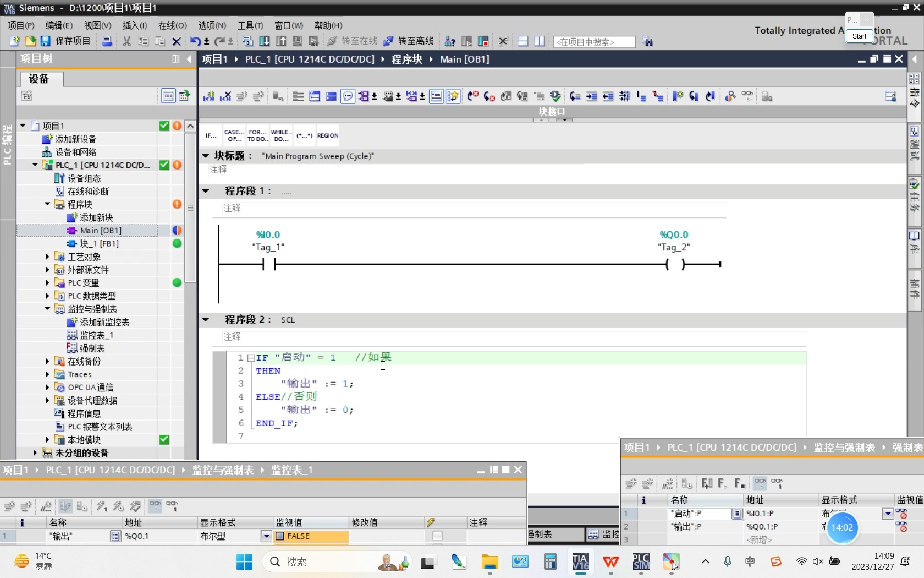Toggle the favorites display icon in the editor toolbar
Screen dimensions: 924x578
[x=453, y=96]
